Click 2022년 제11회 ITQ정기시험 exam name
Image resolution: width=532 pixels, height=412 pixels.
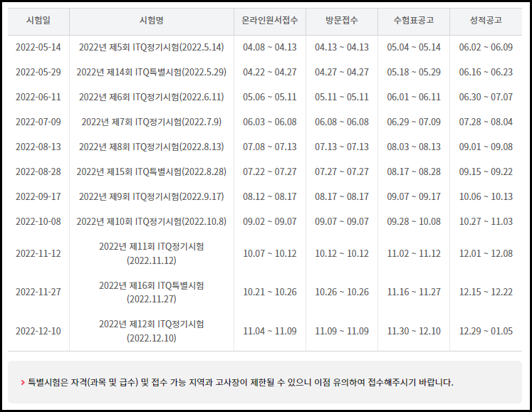tap(151, 253)
